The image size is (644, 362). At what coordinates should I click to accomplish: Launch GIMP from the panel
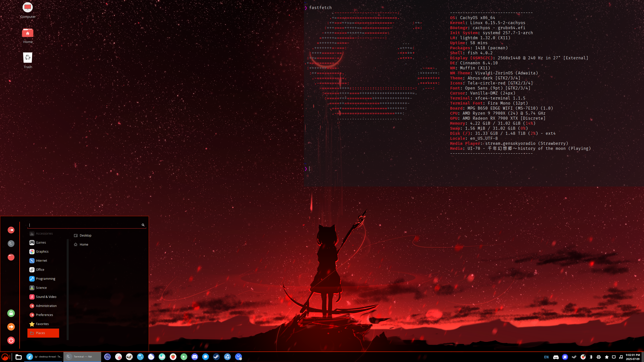tap(129, 357)
